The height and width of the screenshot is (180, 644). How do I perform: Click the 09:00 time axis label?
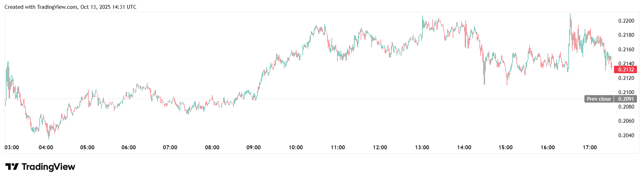[254, 147]
